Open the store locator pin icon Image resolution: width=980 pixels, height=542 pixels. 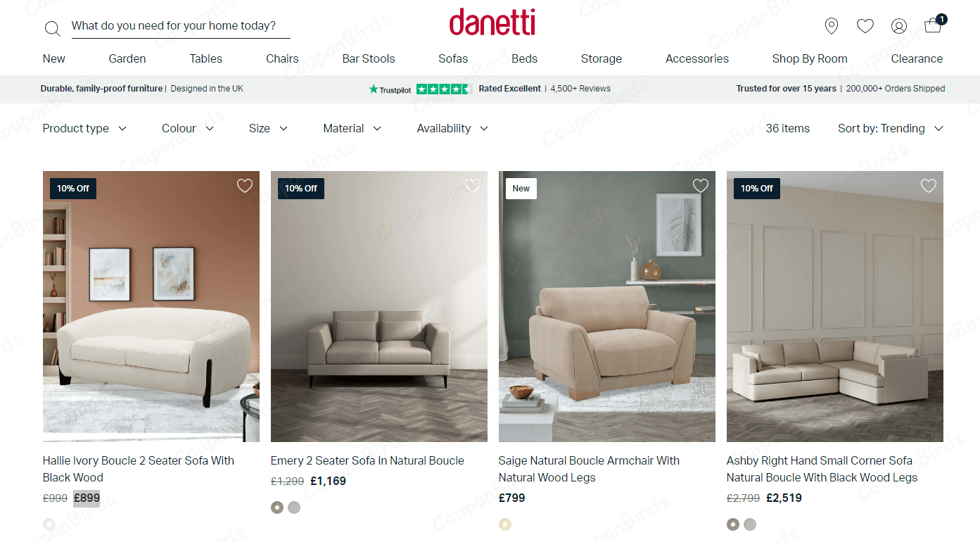832,26
